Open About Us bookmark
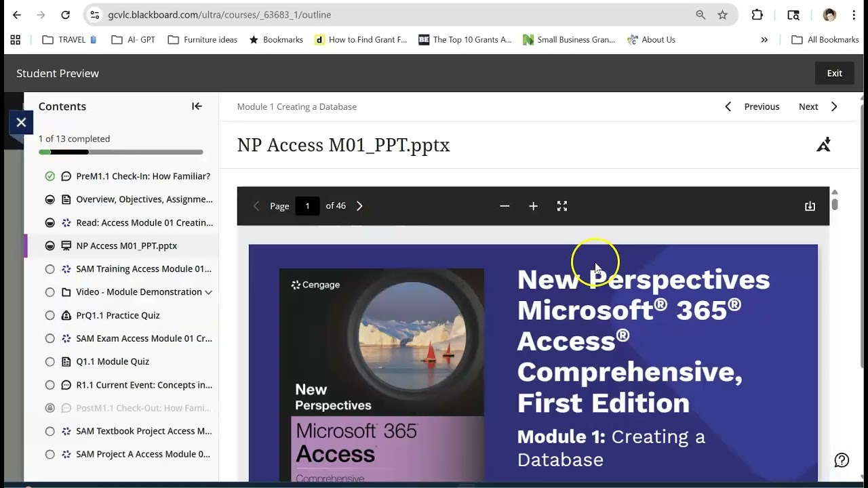Viewport: 868px width, 488px height. pos(652,40)
